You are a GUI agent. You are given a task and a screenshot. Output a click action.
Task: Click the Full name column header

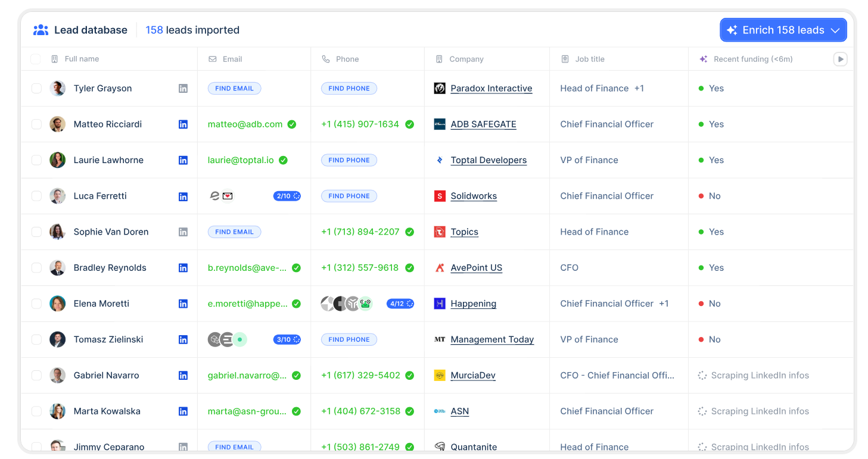coord(82,59)
